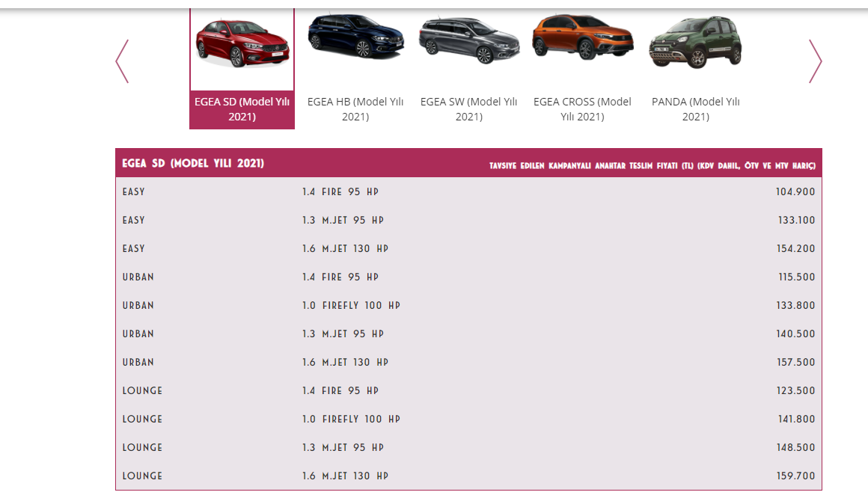Click the Urban trim in the 1.3 M.Jet 95 HP row
The image size is (868, 504).
point(138,334)
